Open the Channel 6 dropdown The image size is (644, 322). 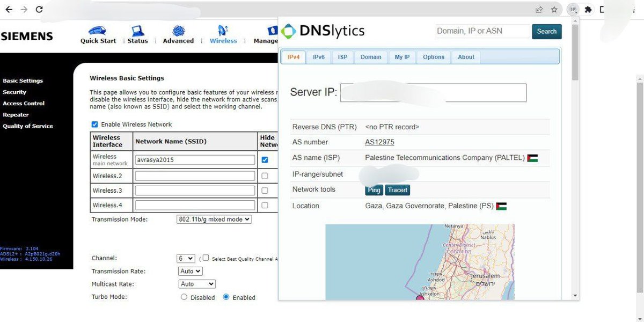point(186,258)
